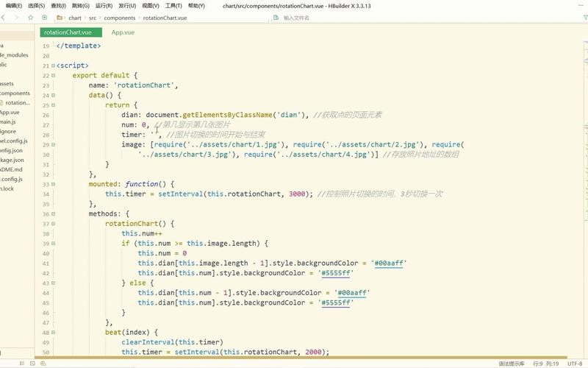588x368 pixels.
Task: Switch to the App.vue tab
Action: tap(123, 32)
